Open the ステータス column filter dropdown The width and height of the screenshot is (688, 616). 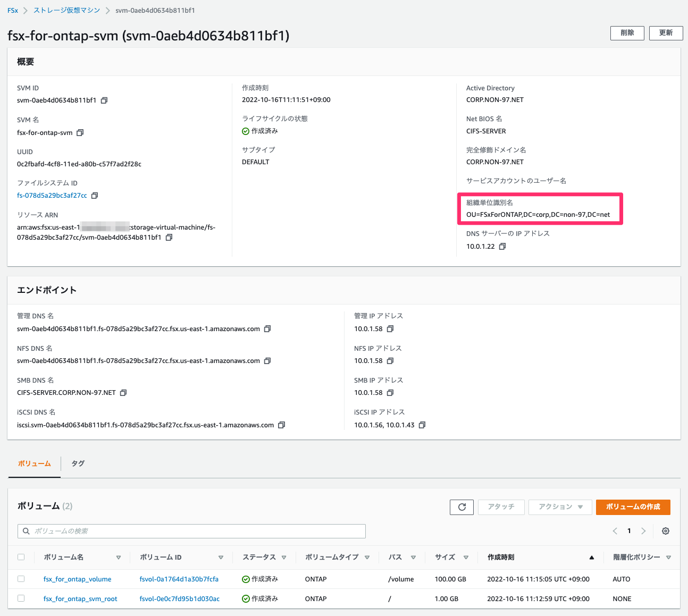coord(284,557)
